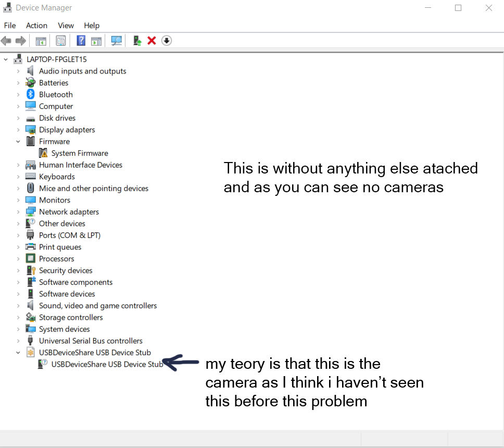Viewport: 504px width, 448px height.
Task: Select the Display adapters label
Action: pyautogui.click(x=67, y=130)
